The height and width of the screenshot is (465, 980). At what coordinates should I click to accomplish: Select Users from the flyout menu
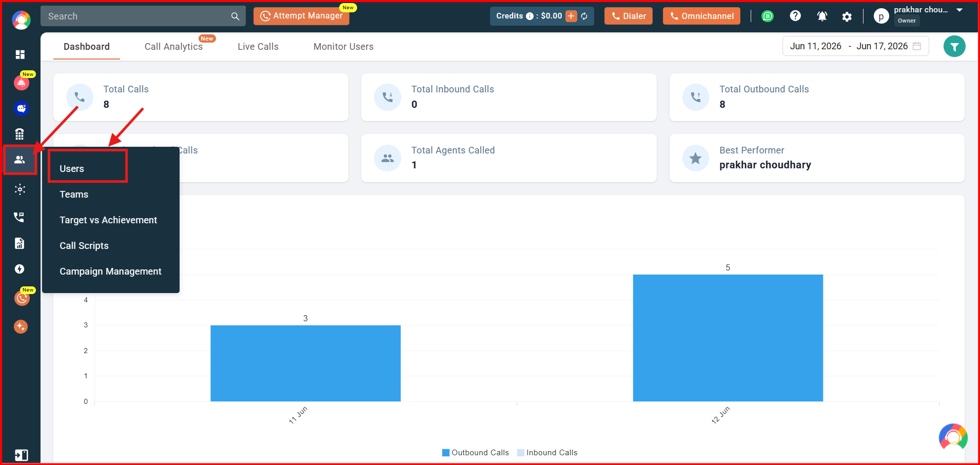pyautogui.click(x=72, y=169)
